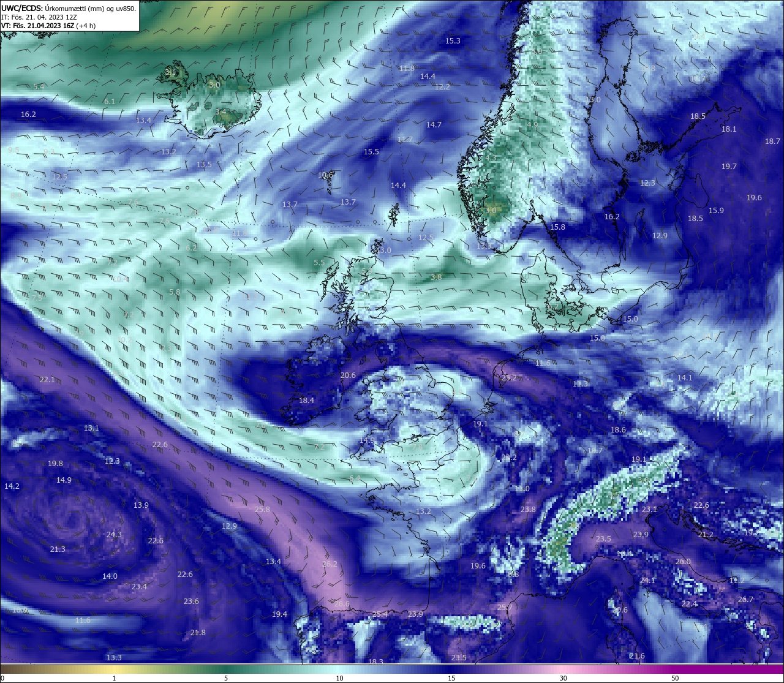Click the 18.4 value over Ireland

(x=306, y=401)
